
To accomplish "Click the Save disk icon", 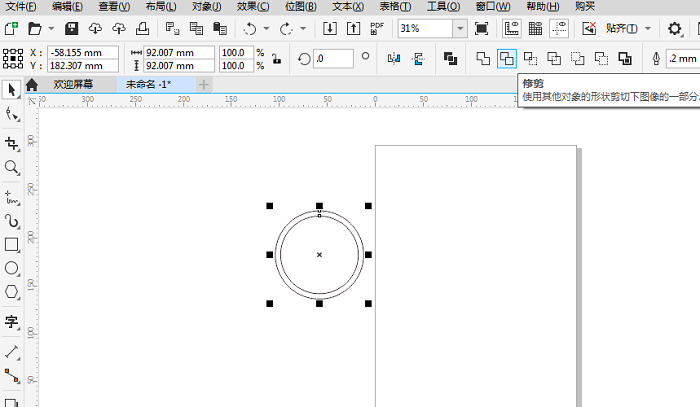I will pyautogui.click(x=72, y=29).
